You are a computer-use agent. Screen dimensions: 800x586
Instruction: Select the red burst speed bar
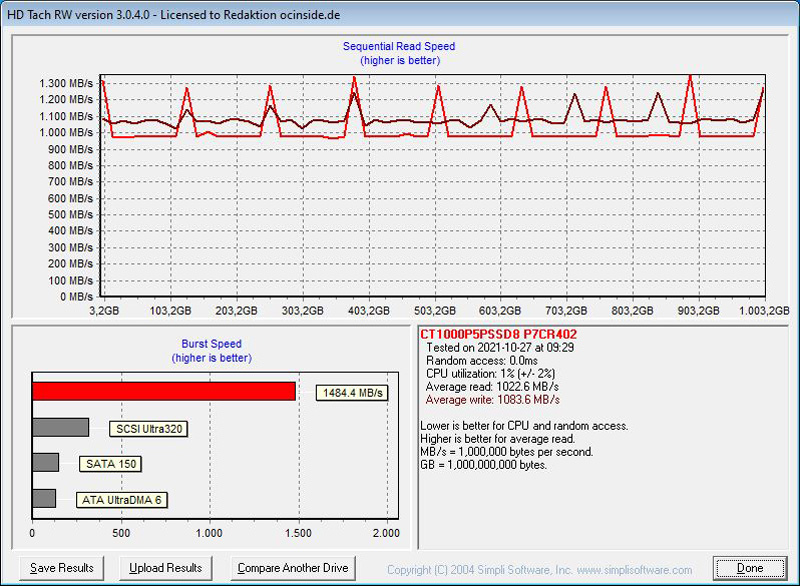164,391
